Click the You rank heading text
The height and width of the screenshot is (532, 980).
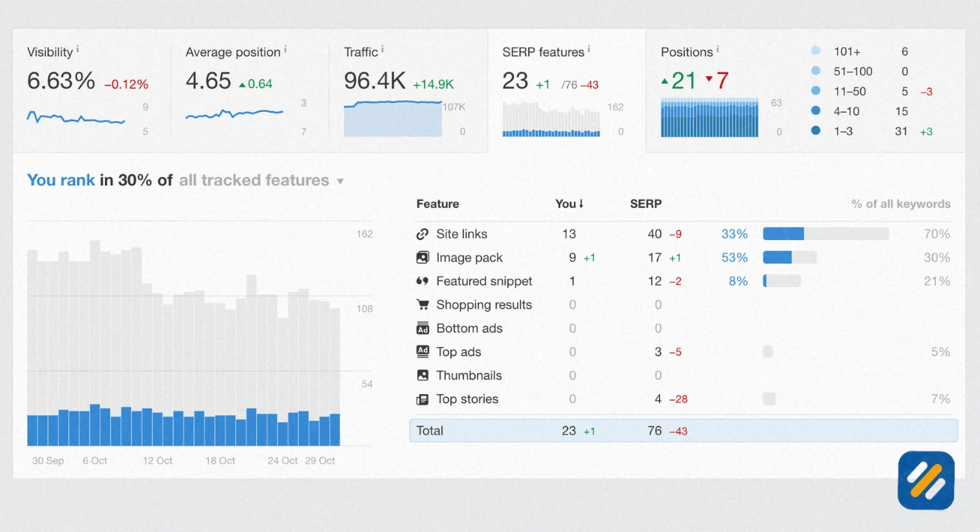click(61, 180)
